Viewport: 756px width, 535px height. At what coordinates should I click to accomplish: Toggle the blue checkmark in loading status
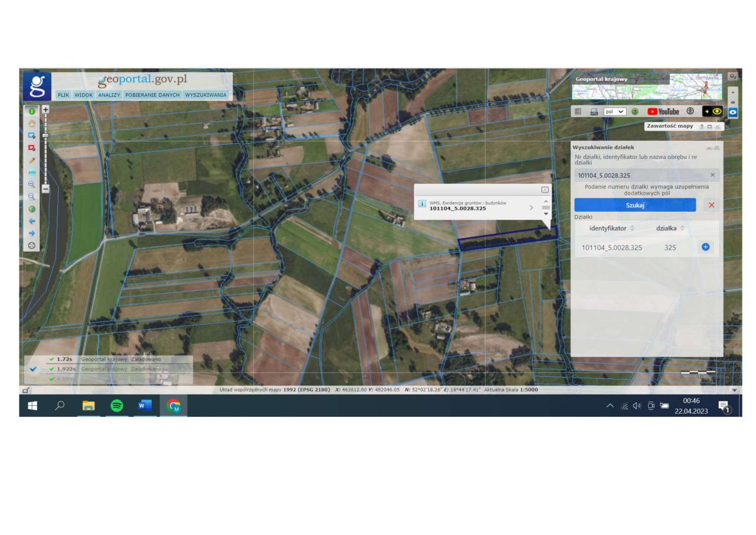click(x=33, y=369)
